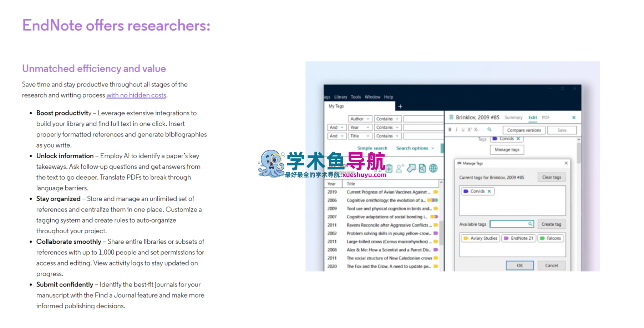The image size is (644, 328).
Task: Select the Add Reference clipboard icon
Action: (x=390, y=169)
